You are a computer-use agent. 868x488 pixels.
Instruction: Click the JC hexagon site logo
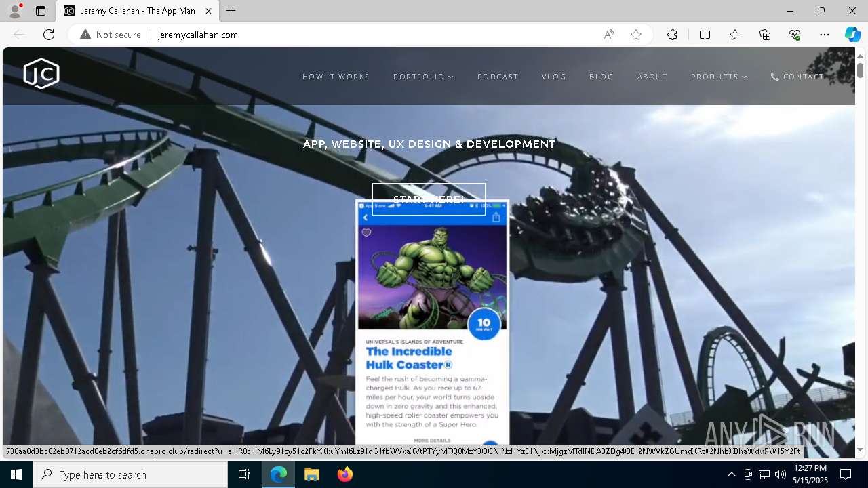[41, 74]
